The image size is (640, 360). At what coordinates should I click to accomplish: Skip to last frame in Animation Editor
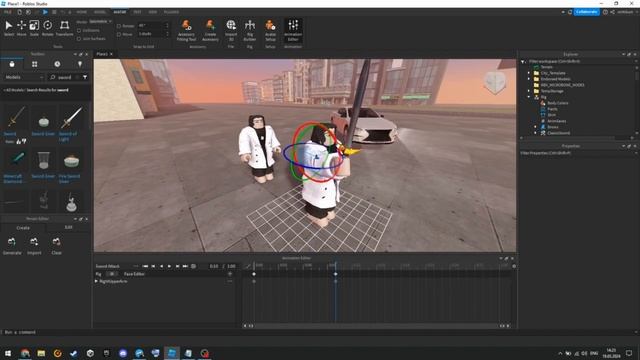pos(185,266)
